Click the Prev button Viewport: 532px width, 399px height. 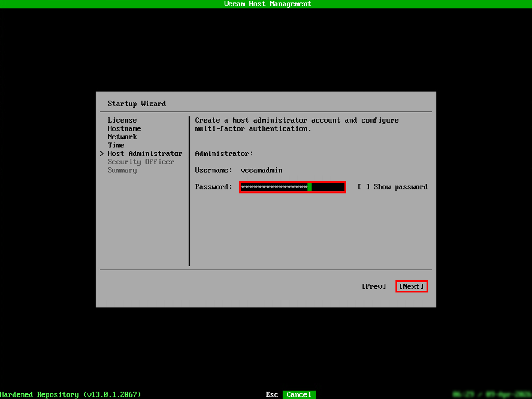pyautogui.click(x=374, y=286)
